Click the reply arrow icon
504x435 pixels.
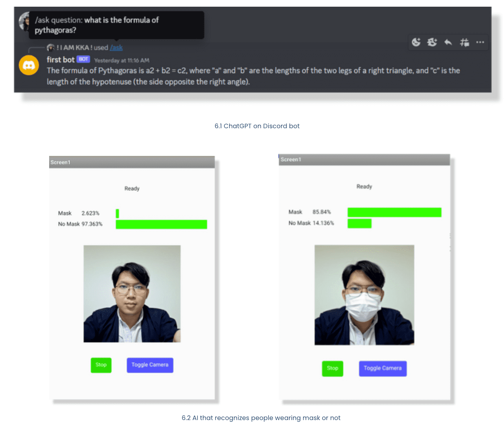pyautogui.click(x=448, y=42)
